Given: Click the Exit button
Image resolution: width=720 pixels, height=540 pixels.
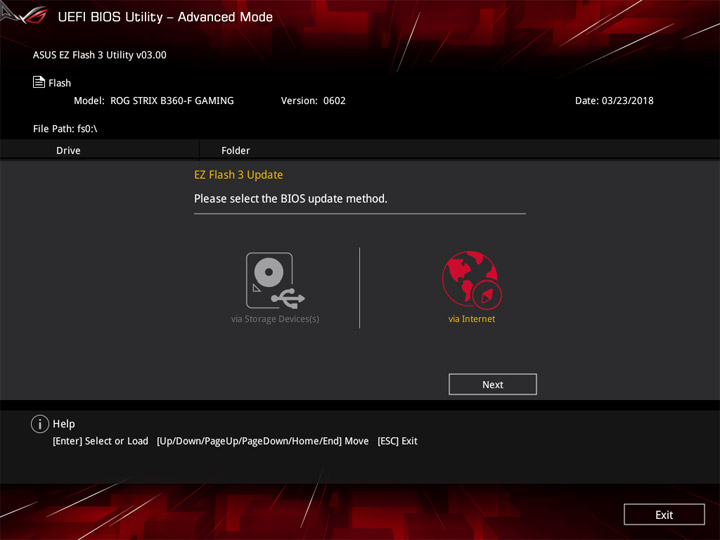Looking at the screenshot, I should (664, 515).
